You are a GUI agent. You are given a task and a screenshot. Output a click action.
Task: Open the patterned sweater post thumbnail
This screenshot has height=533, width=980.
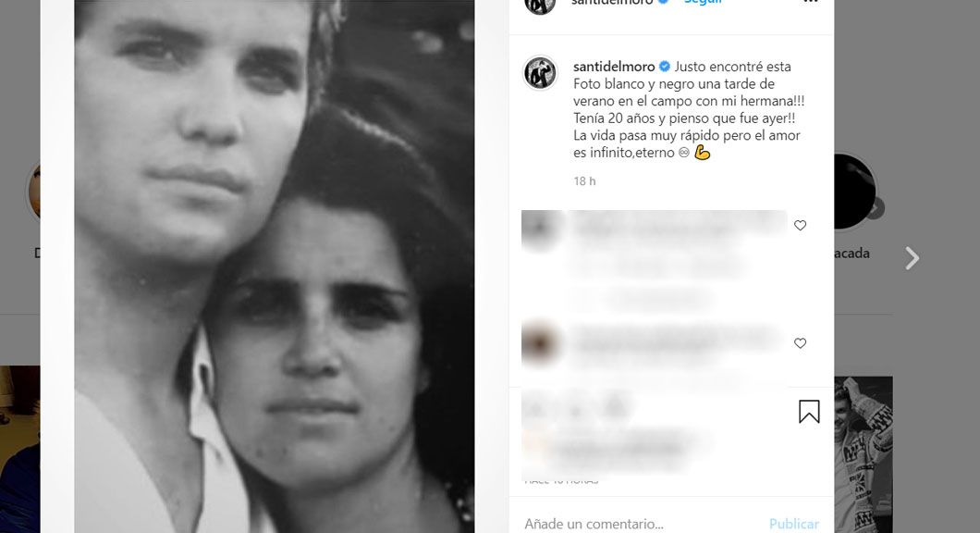coord(864,454)
